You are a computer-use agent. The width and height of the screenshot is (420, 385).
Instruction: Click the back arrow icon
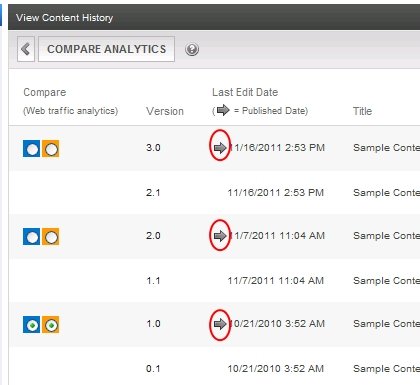click(x=26, y=49)
